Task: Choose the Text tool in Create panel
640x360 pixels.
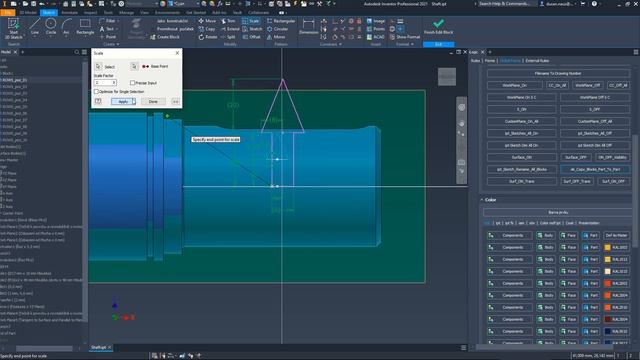Action: (108, 29)
